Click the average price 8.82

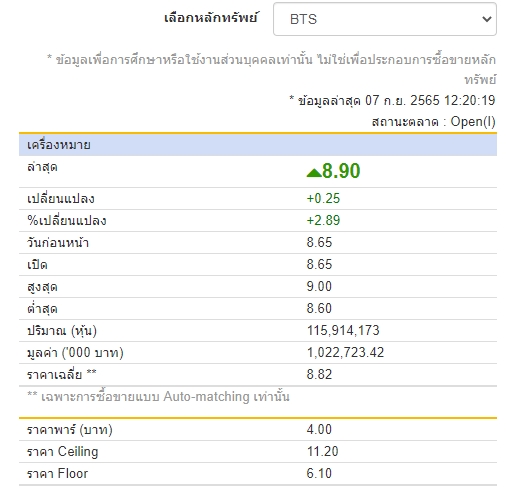[319, 374]
